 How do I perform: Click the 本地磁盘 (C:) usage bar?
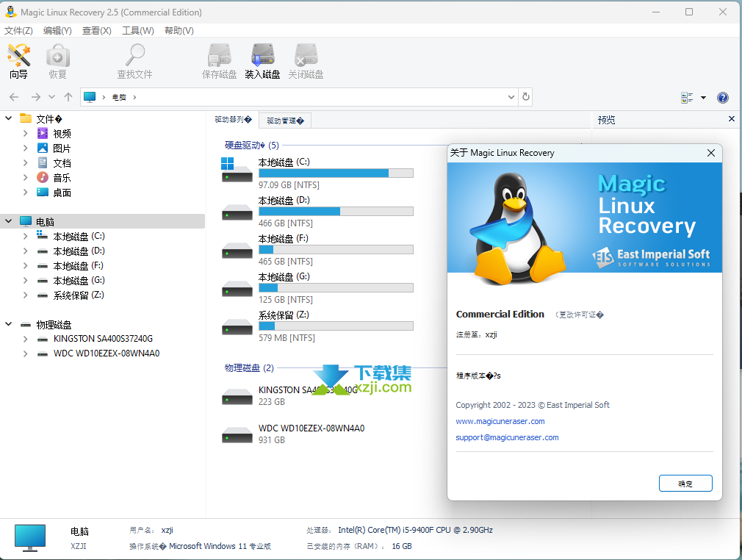(336, 173)
